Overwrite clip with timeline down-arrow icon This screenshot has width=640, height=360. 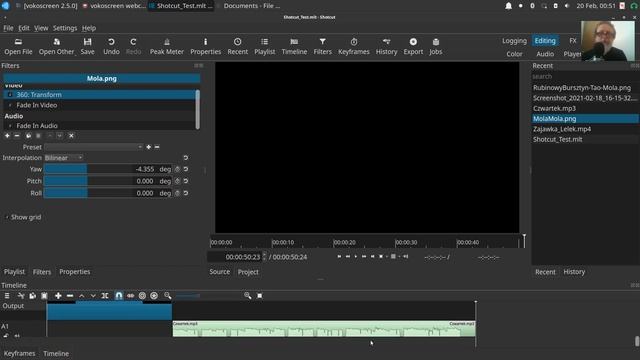tap(93, 296)
